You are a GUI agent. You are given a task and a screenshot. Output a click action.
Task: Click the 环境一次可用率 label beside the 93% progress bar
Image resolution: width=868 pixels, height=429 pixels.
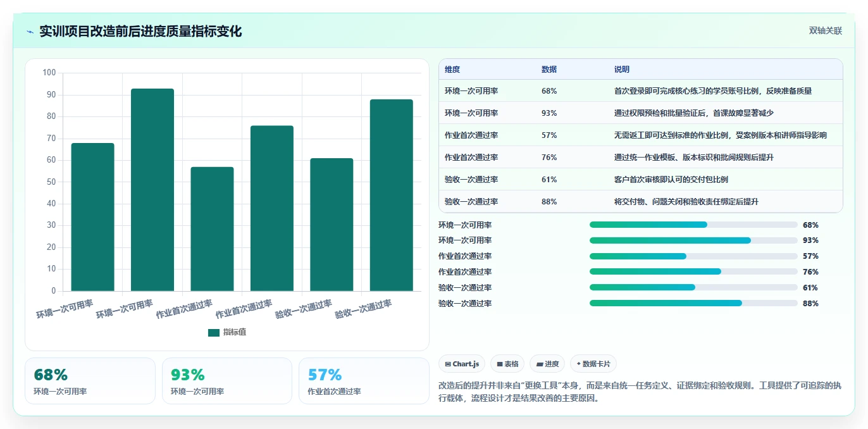click(x=465, y=240)
